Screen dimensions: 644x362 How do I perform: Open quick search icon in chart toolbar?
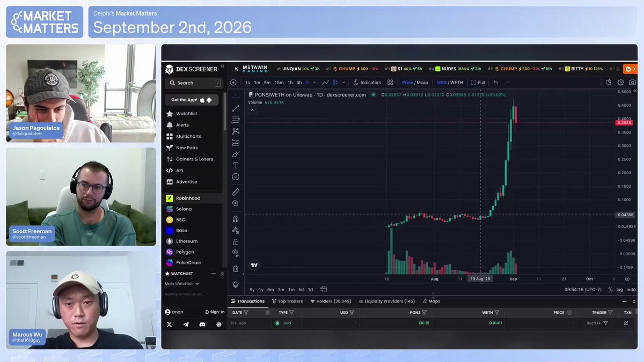609,83
